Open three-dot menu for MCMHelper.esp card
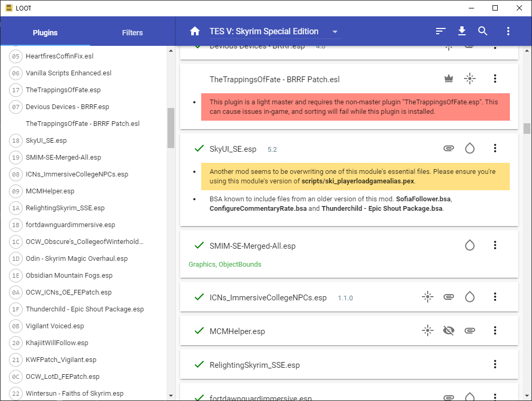This screenshot has width=532, height=401. point(495,330)
